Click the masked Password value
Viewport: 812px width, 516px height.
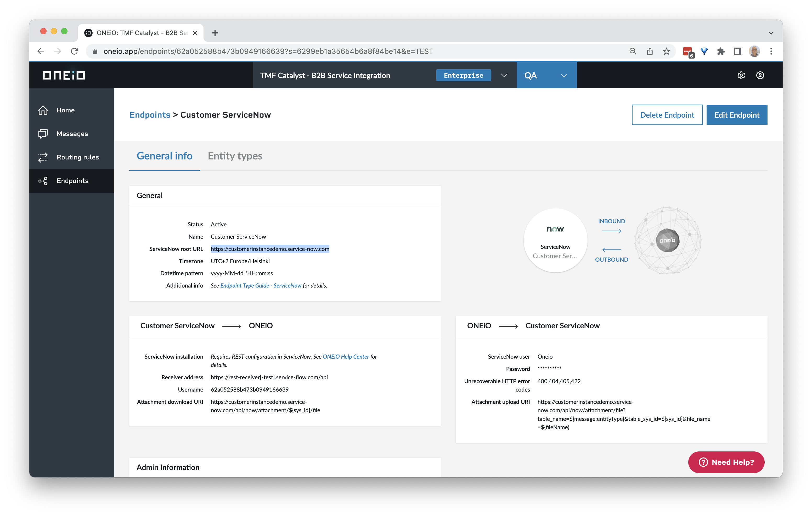[x=549, y=368]
